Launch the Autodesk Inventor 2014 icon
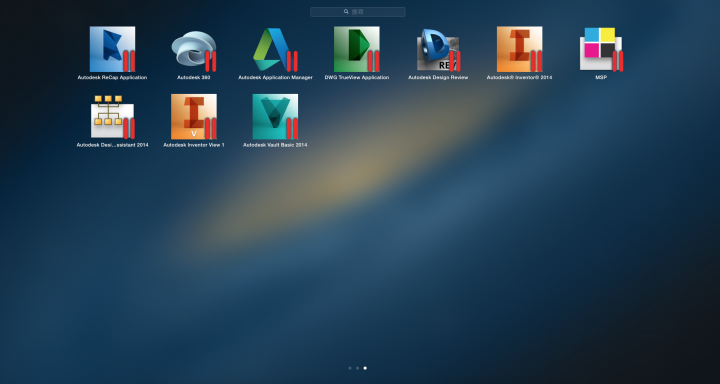Screen dimensions: 720x384 tap(519, 49)
